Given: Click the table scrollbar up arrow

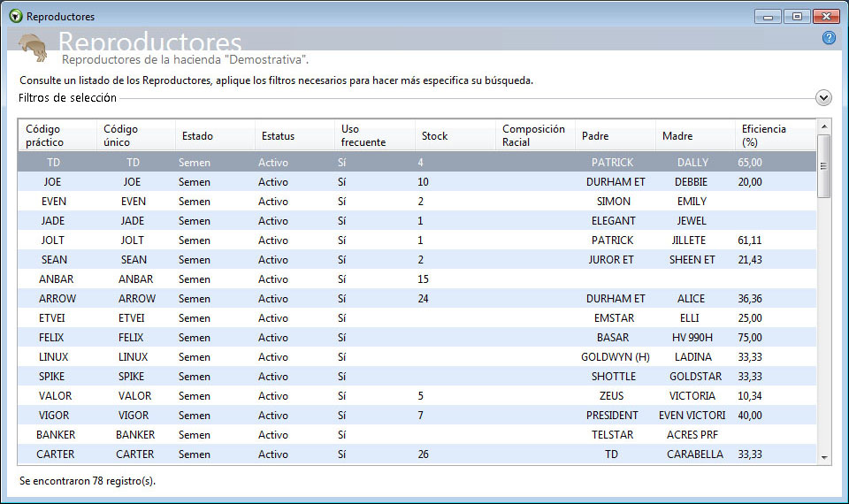Looking at the screenshot, I should (824, 126).
